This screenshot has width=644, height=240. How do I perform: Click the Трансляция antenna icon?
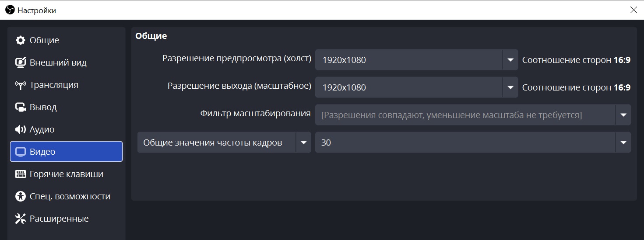(x=20, y=85)
